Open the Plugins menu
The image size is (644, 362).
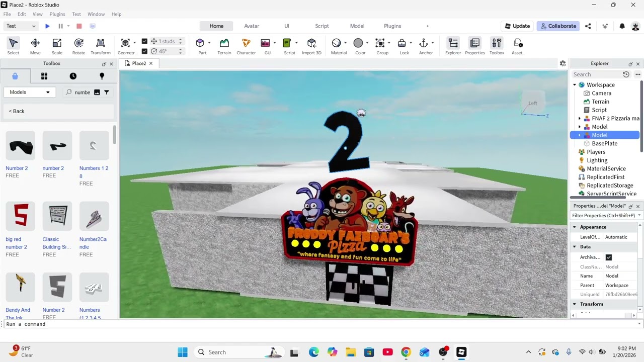[57, 14]
